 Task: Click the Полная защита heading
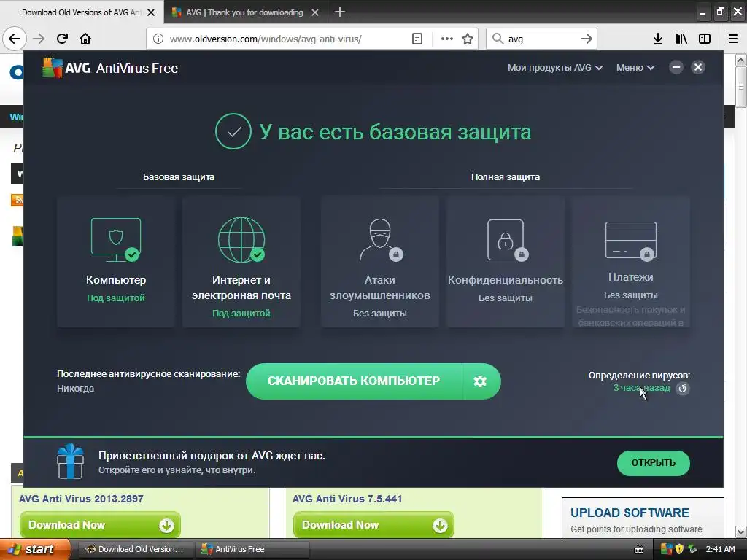(506, 176)
